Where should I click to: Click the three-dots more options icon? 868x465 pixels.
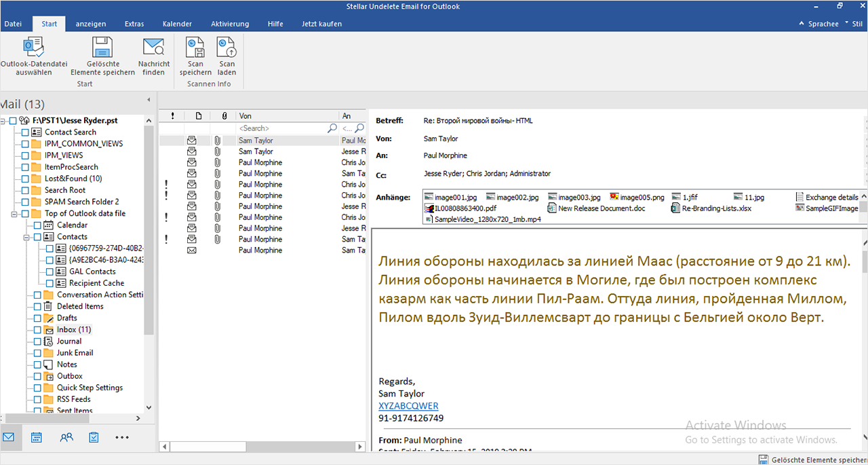(x=122, y=437)
